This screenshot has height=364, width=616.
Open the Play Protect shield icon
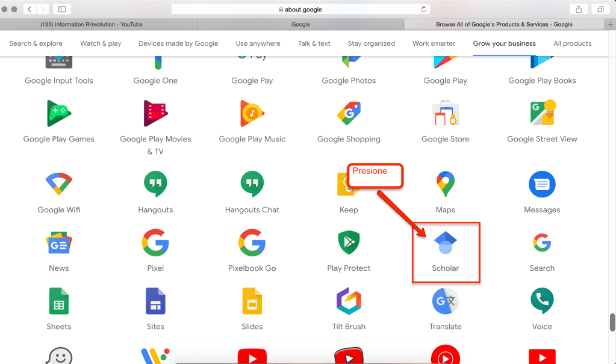point(349,242)
